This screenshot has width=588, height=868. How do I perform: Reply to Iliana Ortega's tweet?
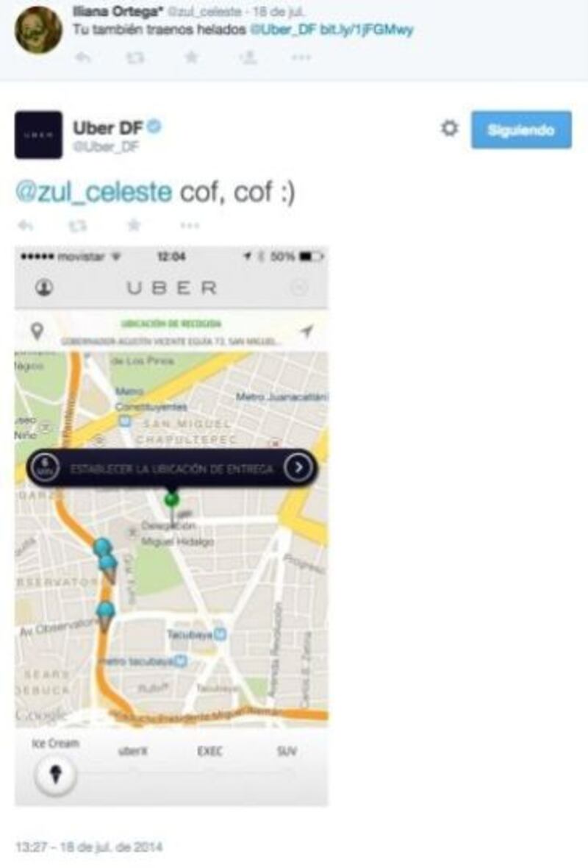coord(83,57)
